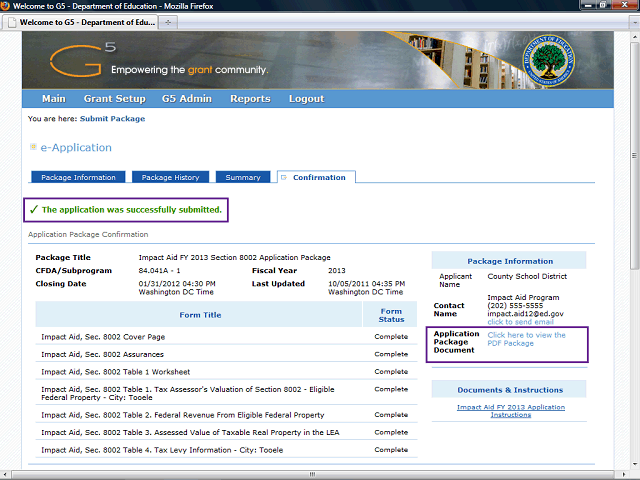Click the vertical scrollbar on the page

pyautogui.click(x=633, y=250)
